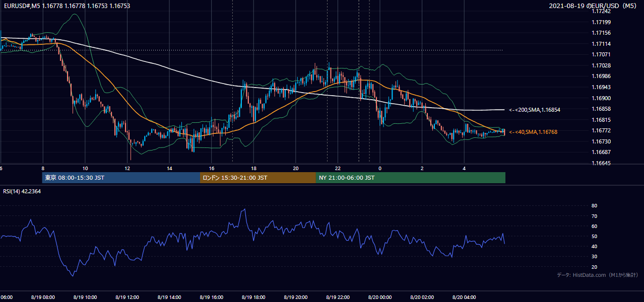Click price axis value 1.16858
The width and height of the screenshot is (644, 302).
pos(601,109)
